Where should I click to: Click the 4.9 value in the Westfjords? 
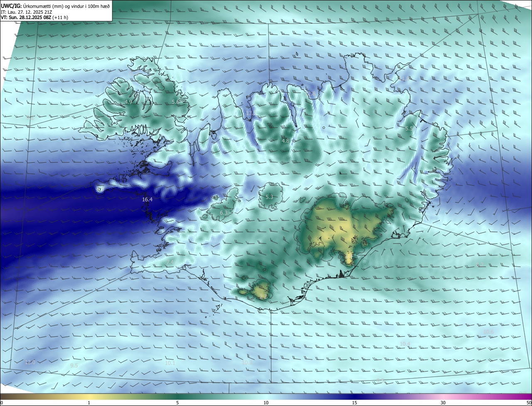[128, 102]
